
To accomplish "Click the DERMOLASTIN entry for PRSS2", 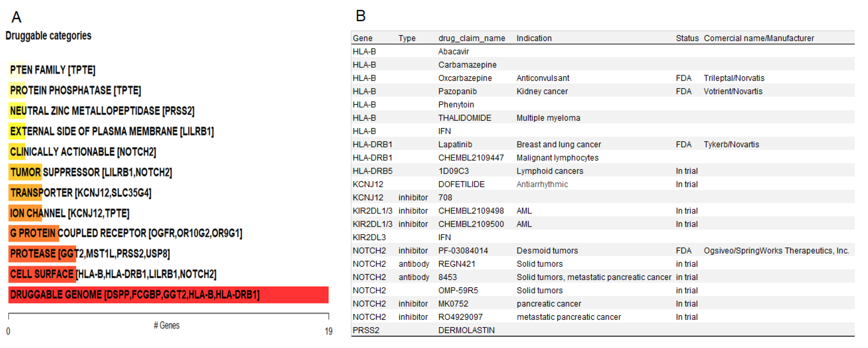I will tap(467, 330).
